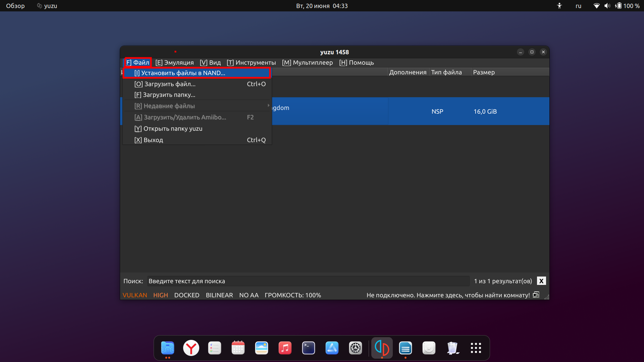Click the volume speaker icon in top bar
The height and width of the screenshot is (362, 644).
[607, 6]
